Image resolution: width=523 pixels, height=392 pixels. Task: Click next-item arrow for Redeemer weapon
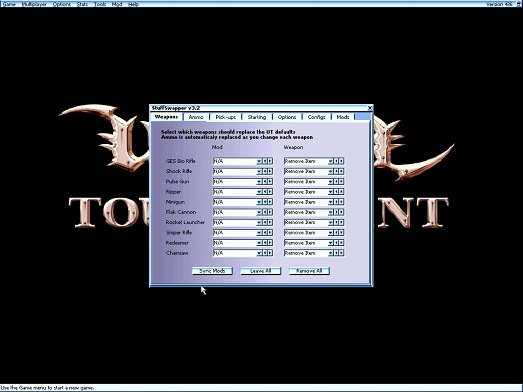341,243
